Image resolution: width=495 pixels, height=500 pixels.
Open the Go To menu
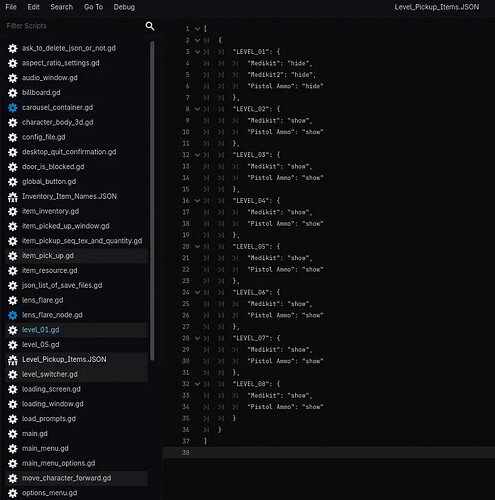click(x=93, y=7)
